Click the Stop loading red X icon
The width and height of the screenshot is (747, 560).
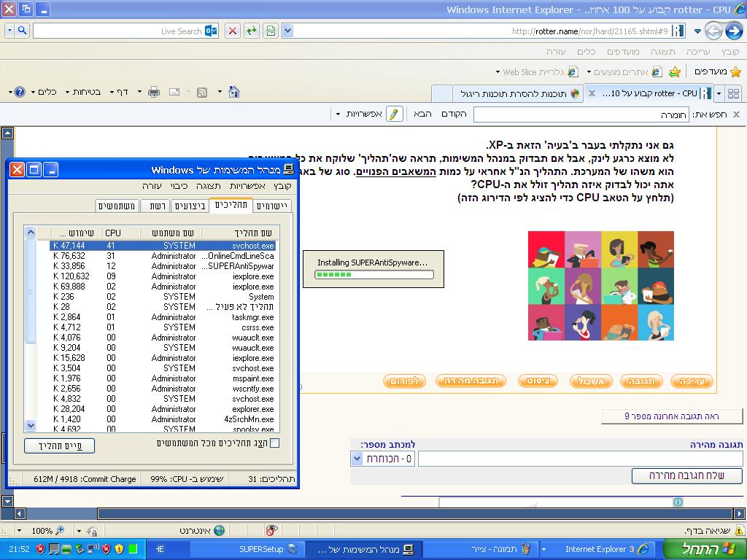pyautogui.click(x=232, y=31)
